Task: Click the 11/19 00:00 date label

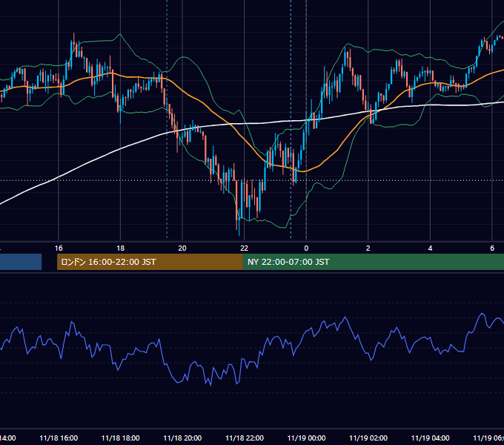Action: coord(306,438)
